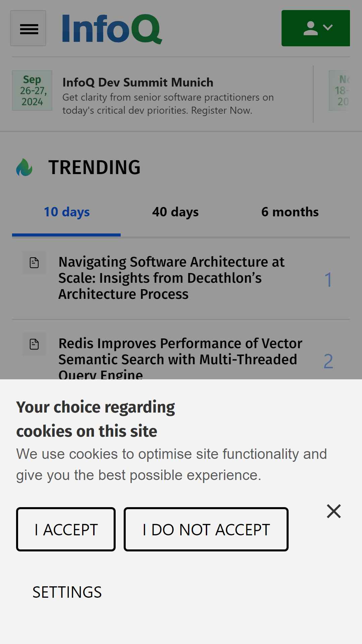362x644 pixels.
Task: Click the Redis article document icon
Action: [34, 344]
